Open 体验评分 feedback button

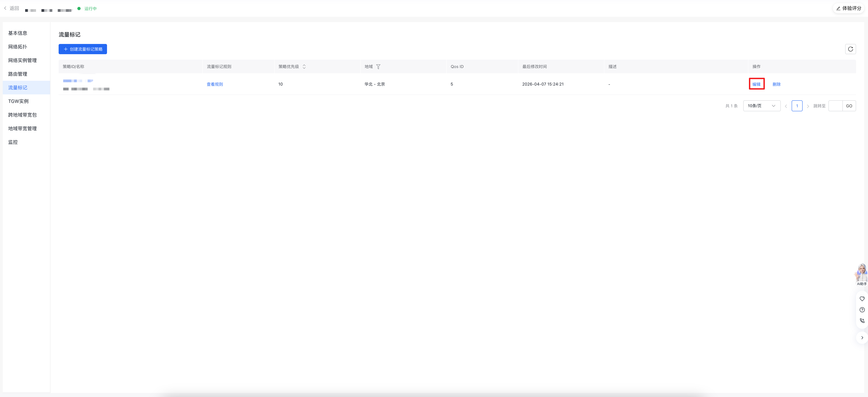[x=848, y=8]
